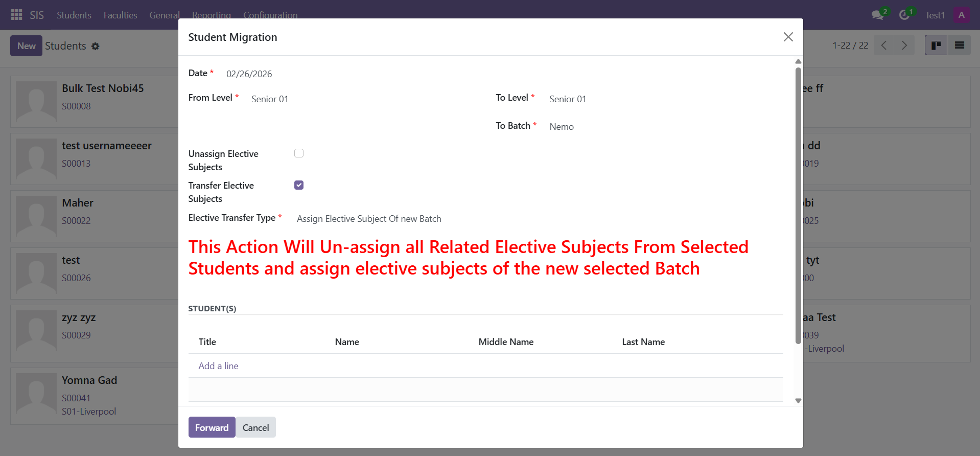Open the Elective Transfer Type selector
This screenshot has height=456, width=980.
539,219
